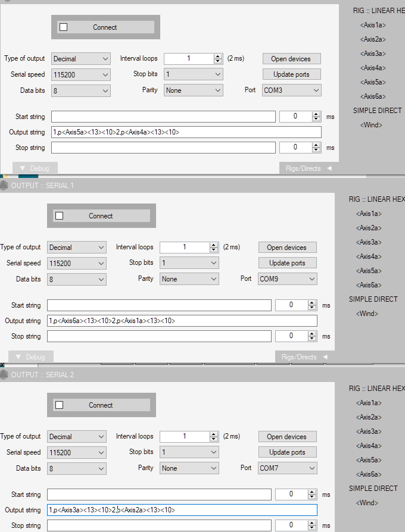Enable the Connect checkbox in SERIAL 1 panel

tap(60, 216)
